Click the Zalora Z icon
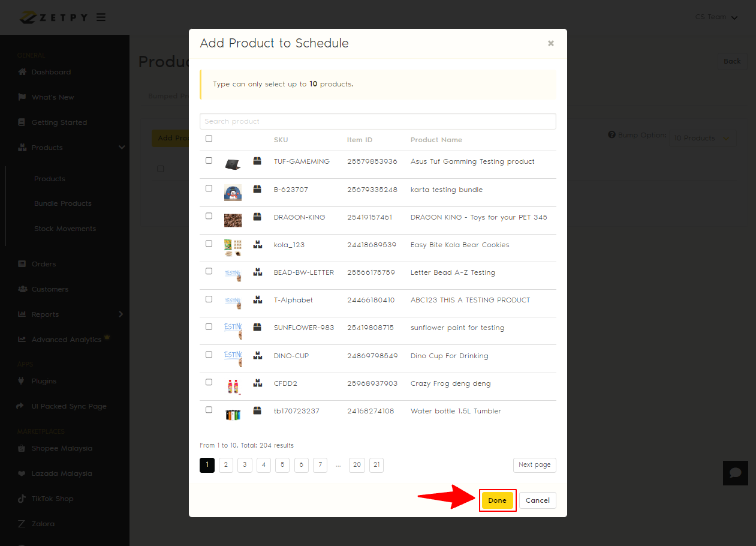 pyautogui.click(x=22, y=524)
